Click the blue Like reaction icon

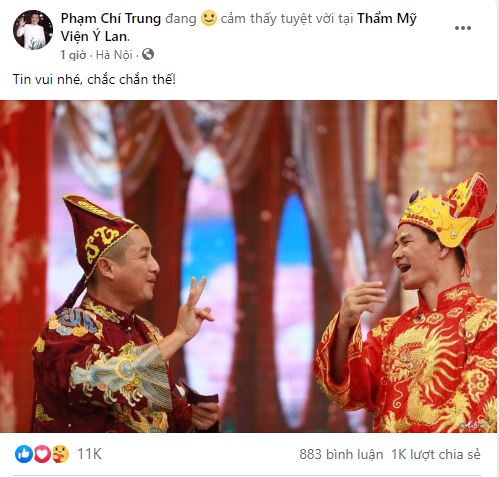(x=24, y=454)
